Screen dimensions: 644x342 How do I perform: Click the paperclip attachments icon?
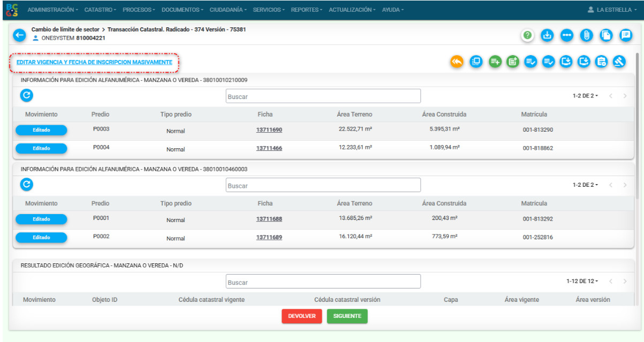[x=587, y=35]
